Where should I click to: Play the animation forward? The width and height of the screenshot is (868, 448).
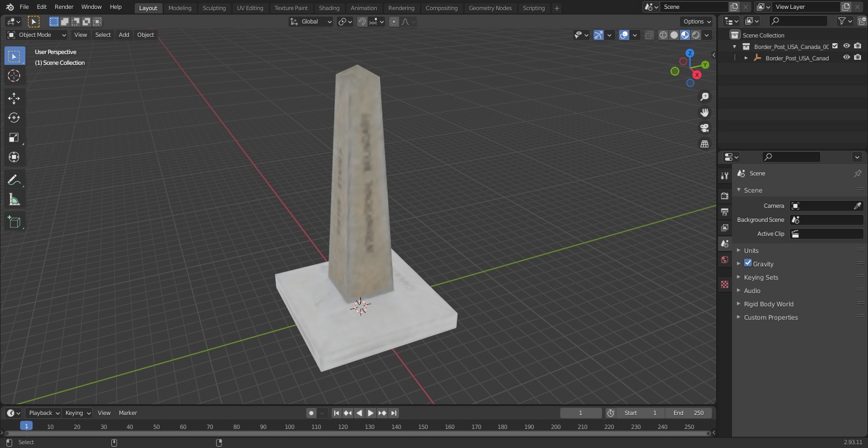tap(370, 413)
